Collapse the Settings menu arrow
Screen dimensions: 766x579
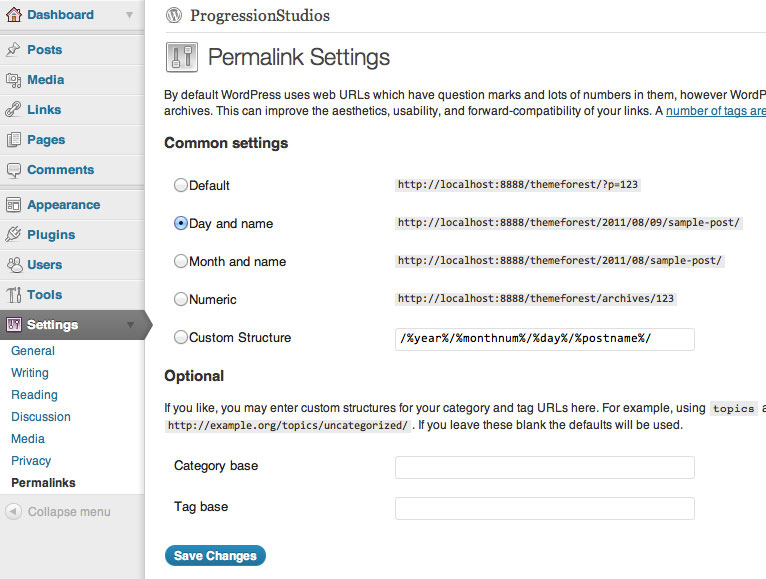pos(130,325)
